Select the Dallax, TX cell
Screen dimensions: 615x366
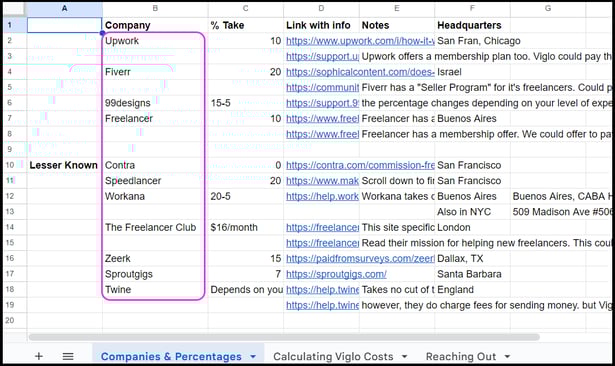pyautogui.click(x=472, y=259)
